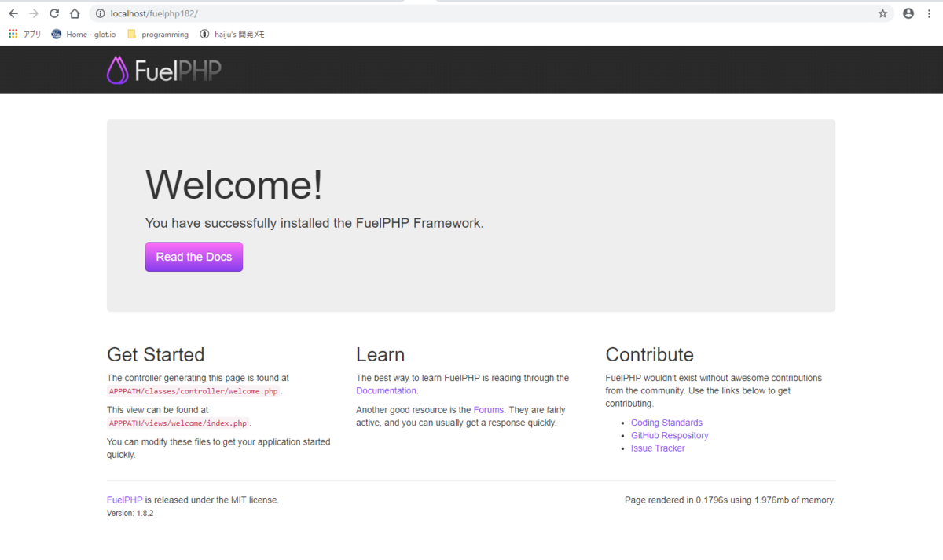Open the Coding Standards link
This screenshot has width=943, height=560.
pyautogui.click(x=666, y=423)
